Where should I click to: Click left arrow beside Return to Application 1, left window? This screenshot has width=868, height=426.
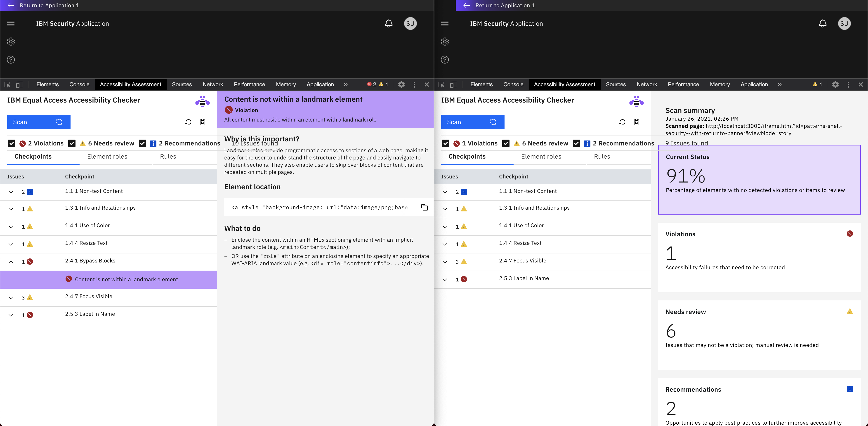tap(11, 5)
